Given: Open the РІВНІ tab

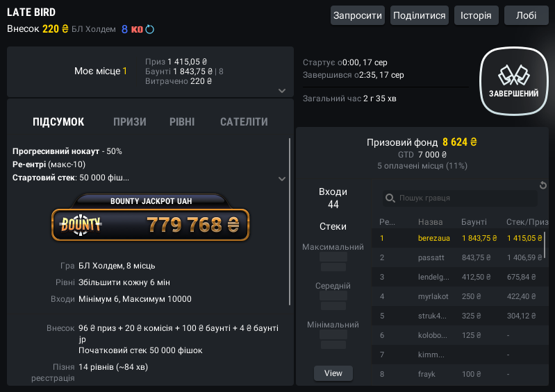Looking at the screenshot, I should click(182, 122).
